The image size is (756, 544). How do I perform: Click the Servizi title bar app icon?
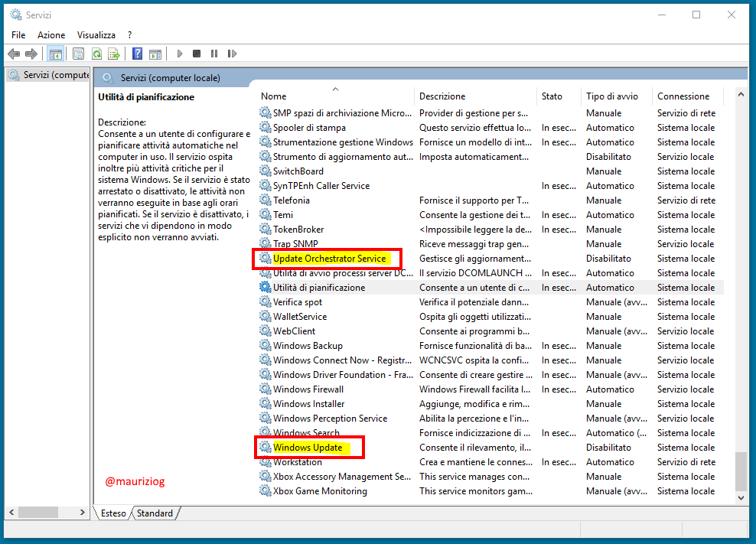(16, 15)
